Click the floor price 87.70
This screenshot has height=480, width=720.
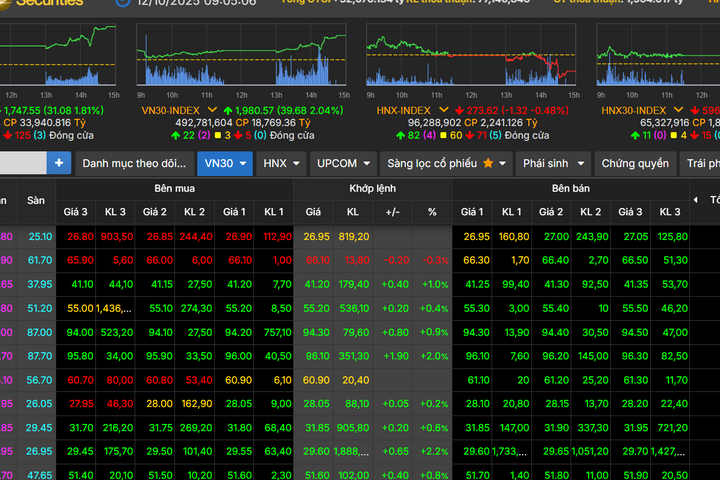coord(40,356)
